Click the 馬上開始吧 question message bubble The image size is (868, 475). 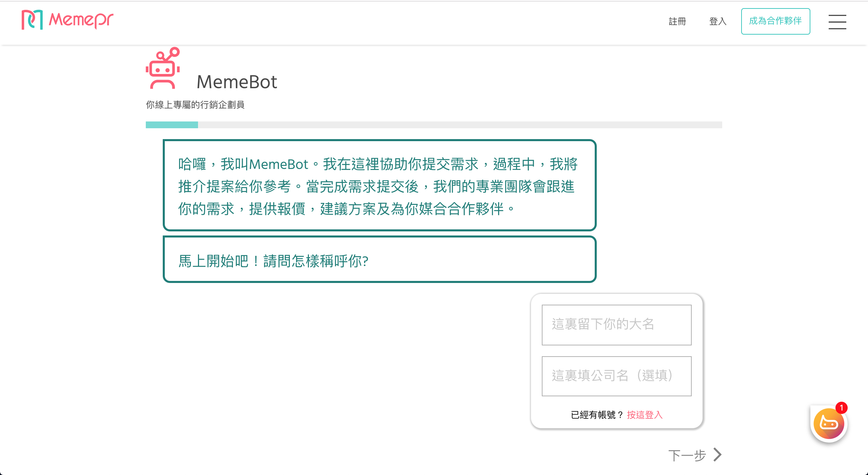[379, 260]
